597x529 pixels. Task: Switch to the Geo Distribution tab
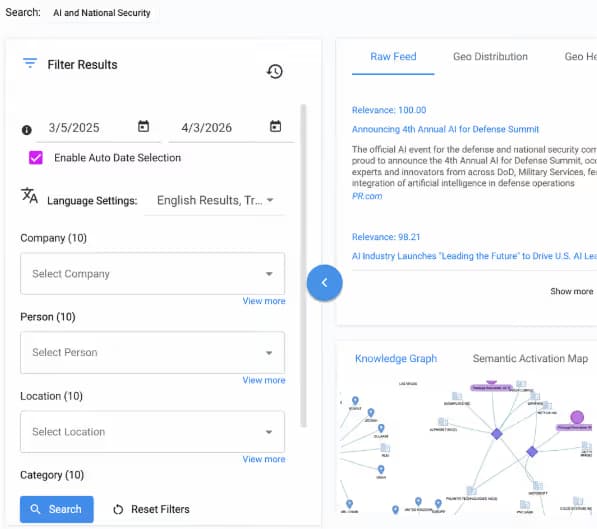(490, 57)
